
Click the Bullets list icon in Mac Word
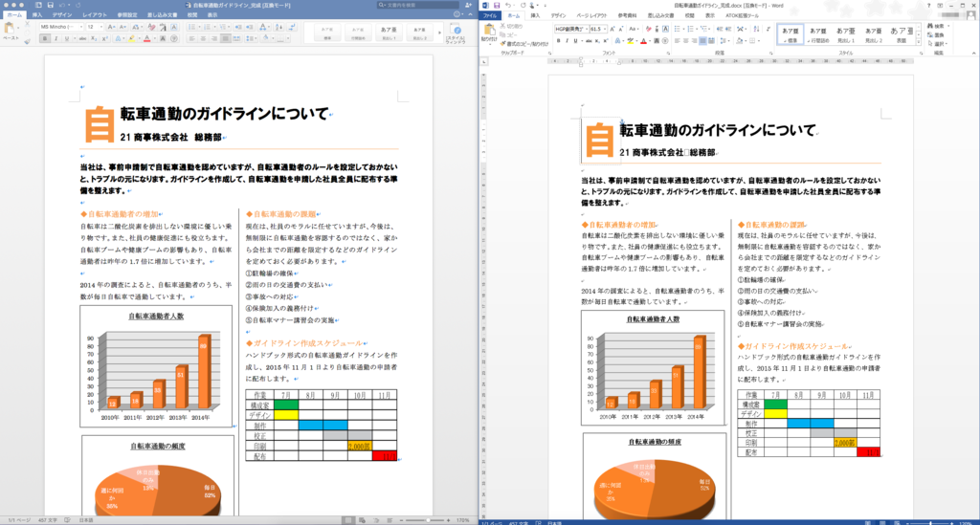tap(191, 27)
